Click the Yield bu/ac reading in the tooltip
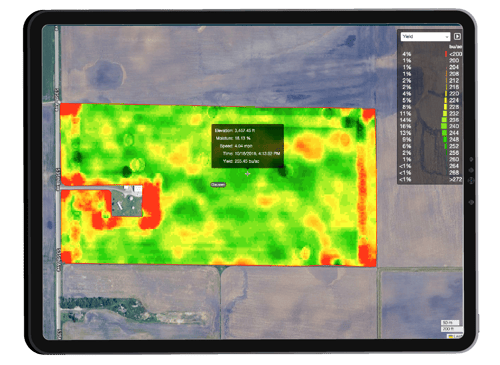 [241, 161]
